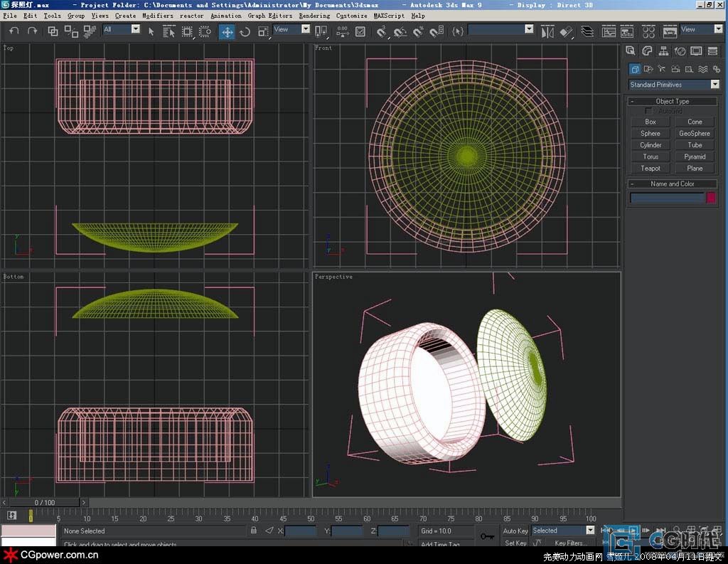Viewport: 728px width, 564px height.
Task: Open the key mode 'Selected' dropdown
Action: (x=590, y=530)
